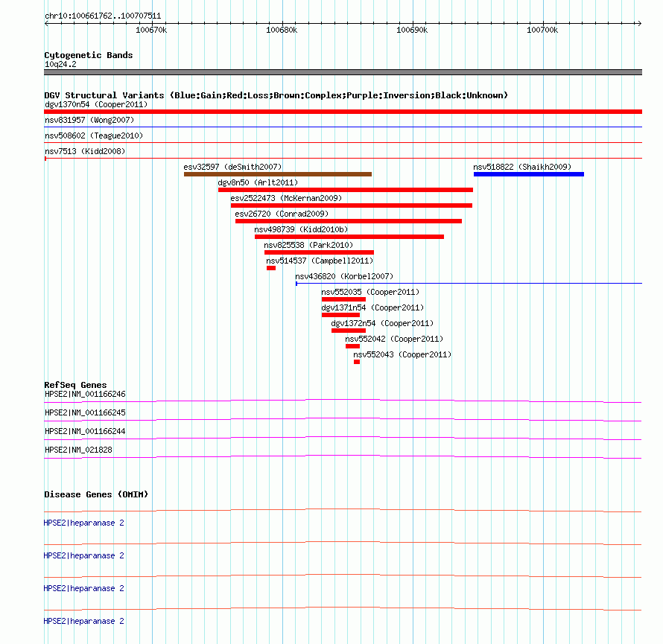
Task: Open HPSE2|NM_021828 transcript label
Action: [x=79, y=450]
